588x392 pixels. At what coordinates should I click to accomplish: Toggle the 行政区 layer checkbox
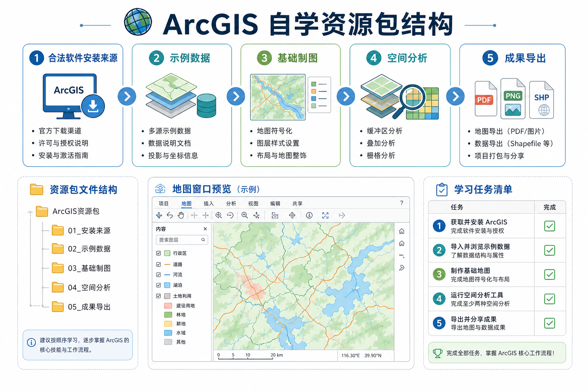[158, 253]
